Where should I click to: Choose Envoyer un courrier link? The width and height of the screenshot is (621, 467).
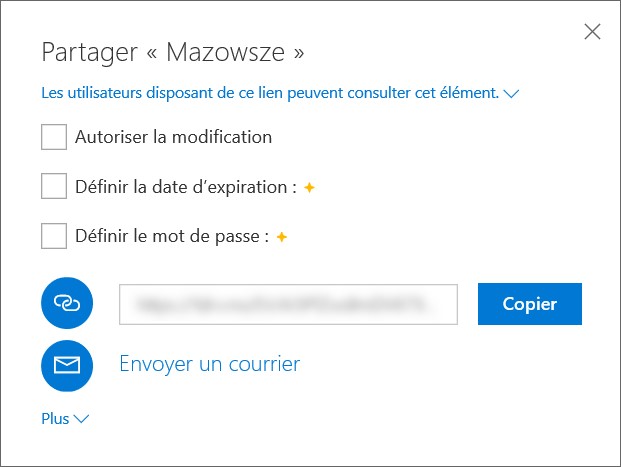209,364
